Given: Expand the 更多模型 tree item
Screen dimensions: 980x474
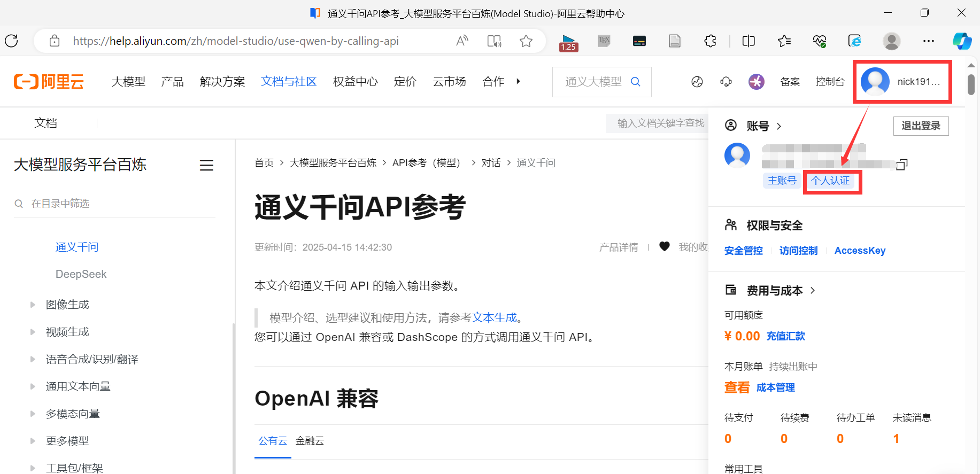Looking at the screenshot, I should click(33, 441).
